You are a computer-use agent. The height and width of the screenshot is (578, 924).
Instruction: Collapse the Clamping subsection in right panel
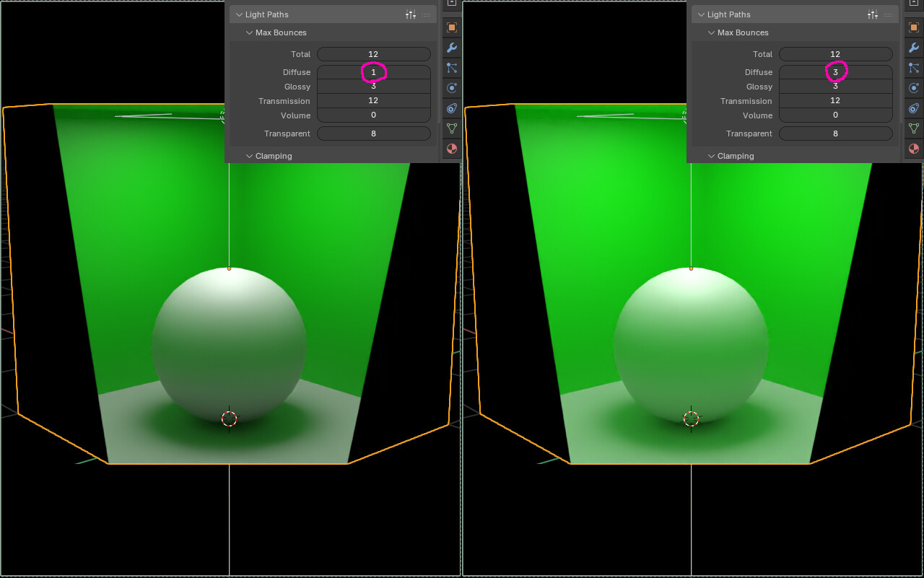click(711, 156)
